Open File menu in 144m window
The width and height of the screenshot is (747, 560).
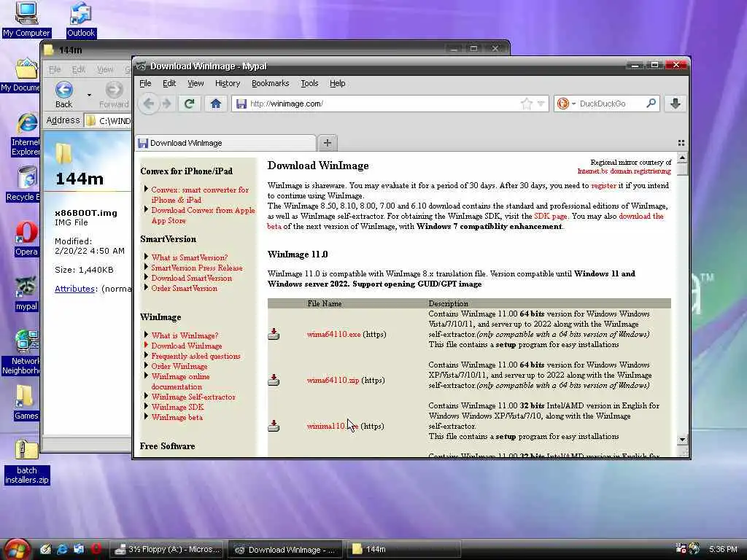55,69
